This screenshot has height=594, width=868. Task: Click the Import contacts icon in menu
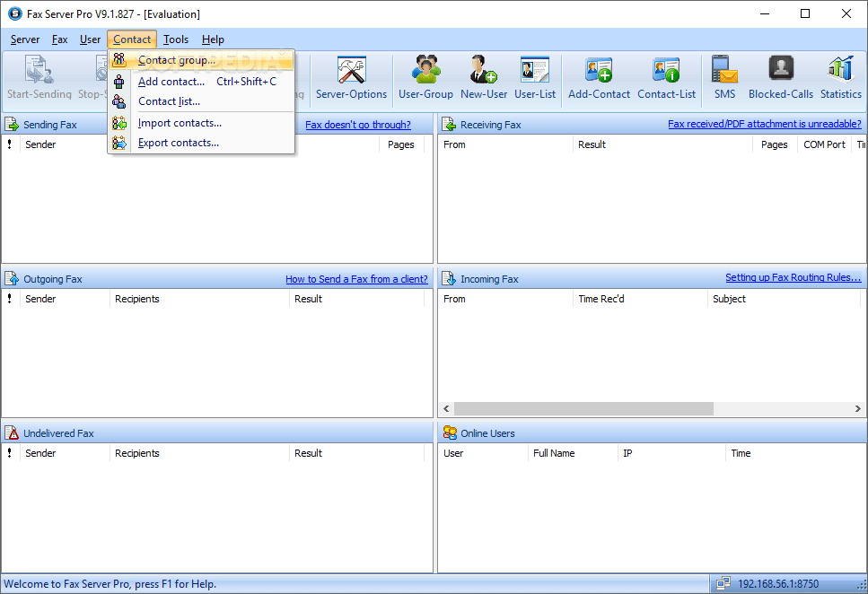[119, 123]
